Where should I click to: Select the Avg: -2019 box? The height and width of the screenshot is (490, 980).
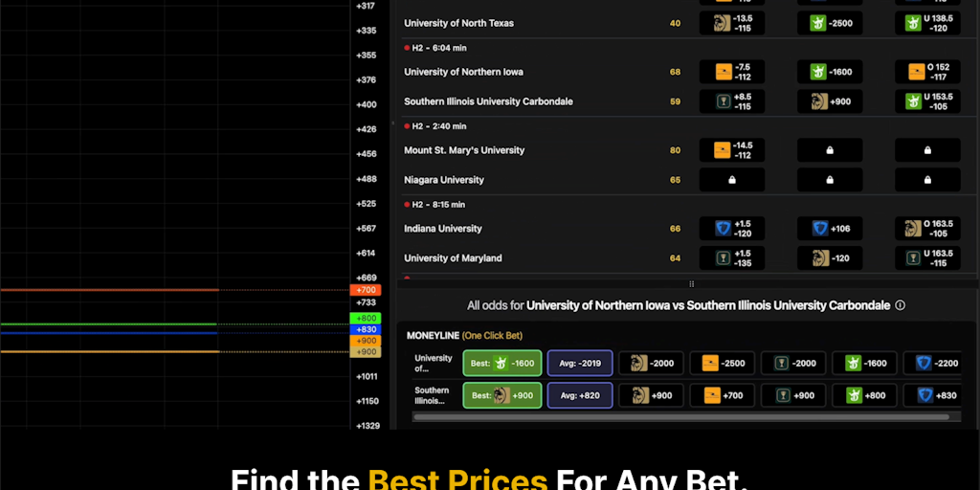click(x=580, y=363)
